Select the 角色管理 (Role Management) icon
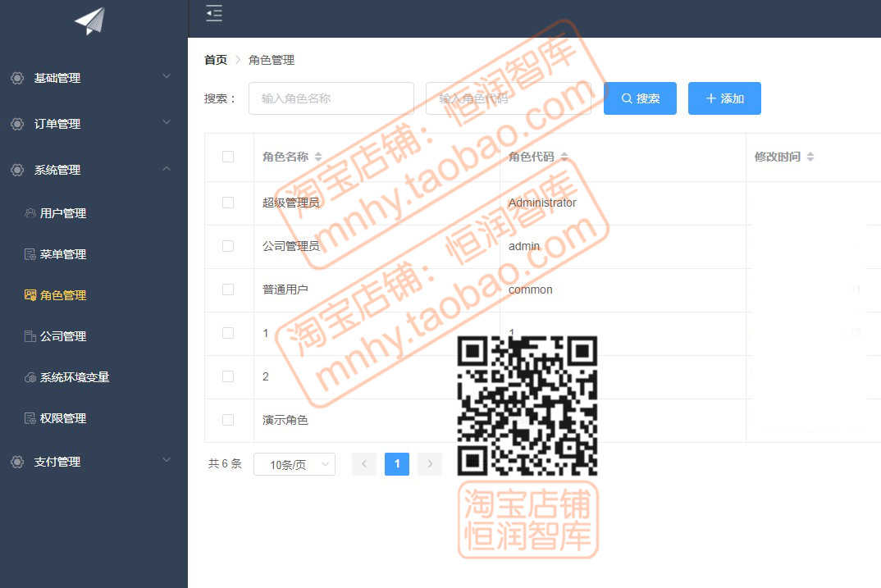This screenshot has height=588, width=881. tap(29, 295)
